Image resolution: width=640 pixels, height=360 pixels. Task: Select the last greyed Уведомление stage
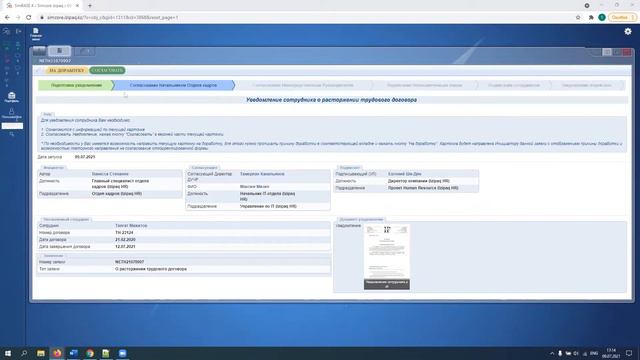click(x=587, y=85)
